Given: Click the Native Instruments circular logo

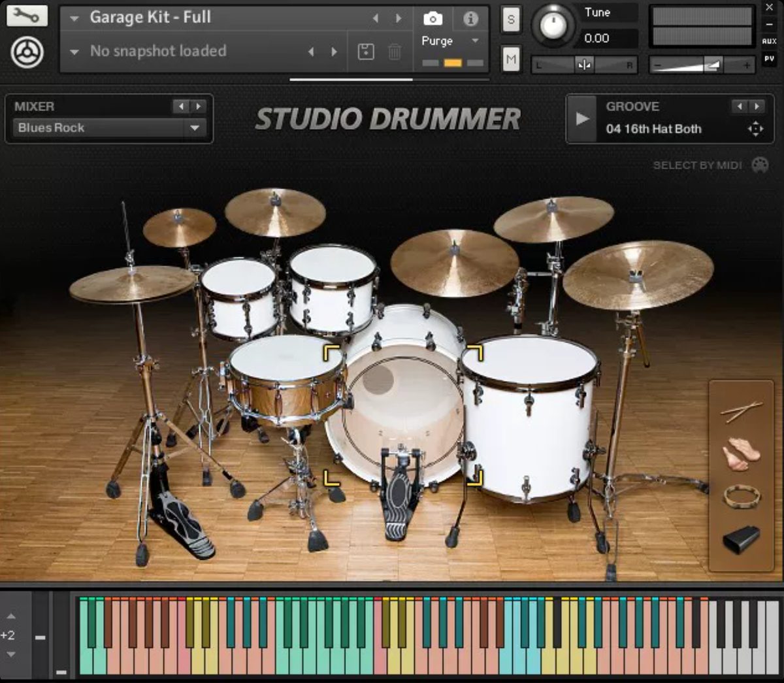Looking at the screenshot, I should tap(27, 52).
